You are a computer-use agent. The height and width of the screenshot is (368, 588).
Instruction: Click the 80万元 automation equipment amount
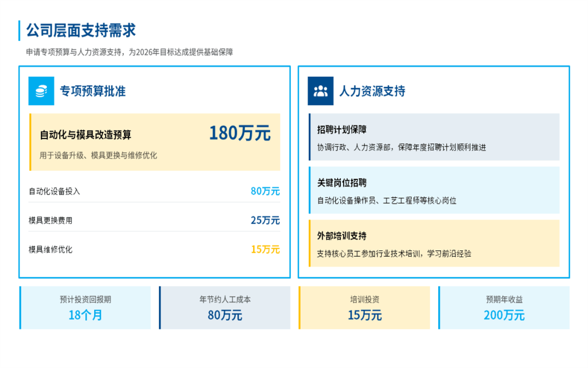(x=265, y=191)
